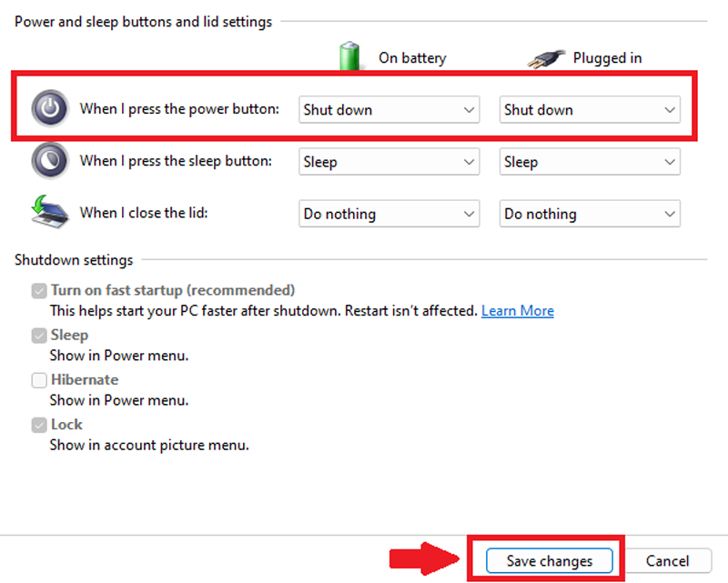
Task: Open sleep button Plugged in dropdown
Action: [x=590, y=162]
